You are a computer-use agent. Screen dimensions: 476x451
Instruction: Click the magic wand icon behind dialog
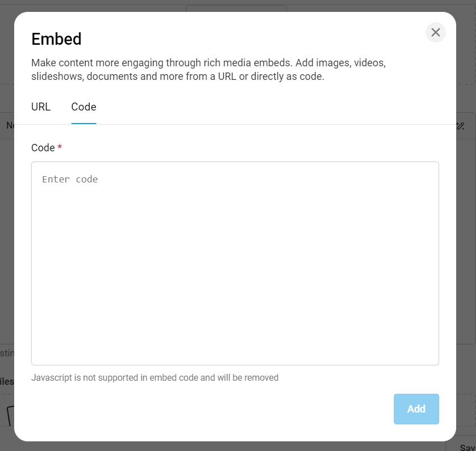tap(461, 126)
